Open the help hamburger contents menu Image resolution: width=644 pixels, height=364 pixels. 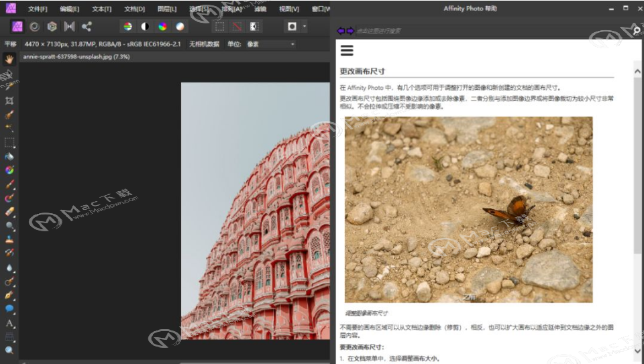click(x=347, y=50)
